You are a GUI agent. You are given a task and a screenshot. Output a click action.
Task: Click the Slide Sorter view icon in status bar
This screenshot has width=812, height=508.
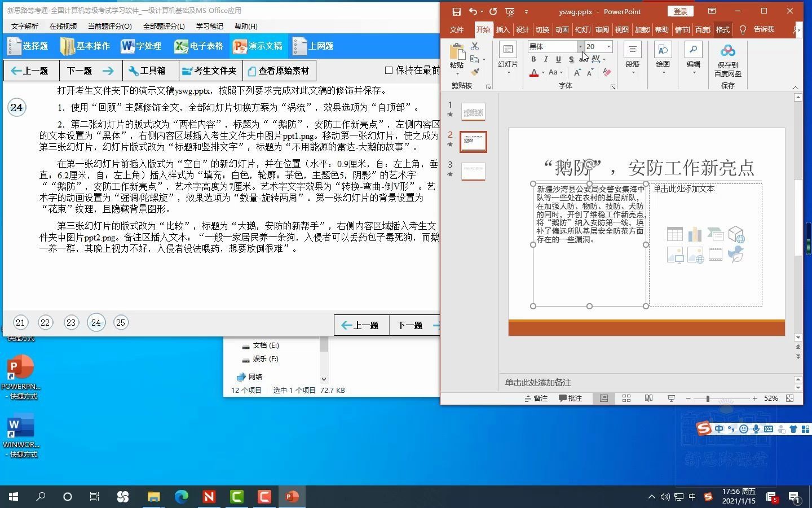point(626,398)
